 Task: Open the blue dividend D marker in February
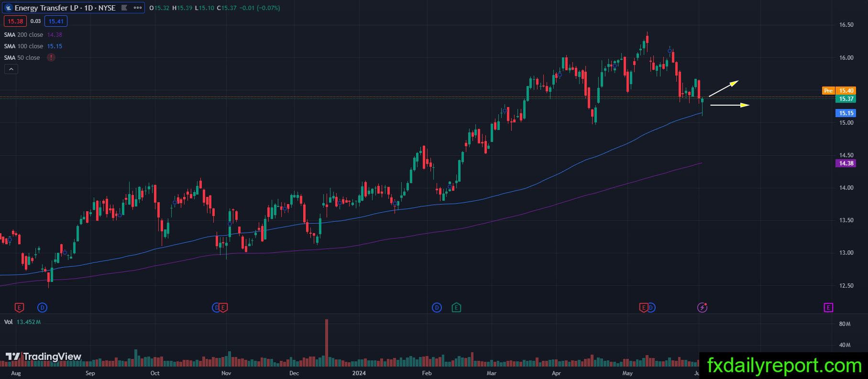pos(437,307)
